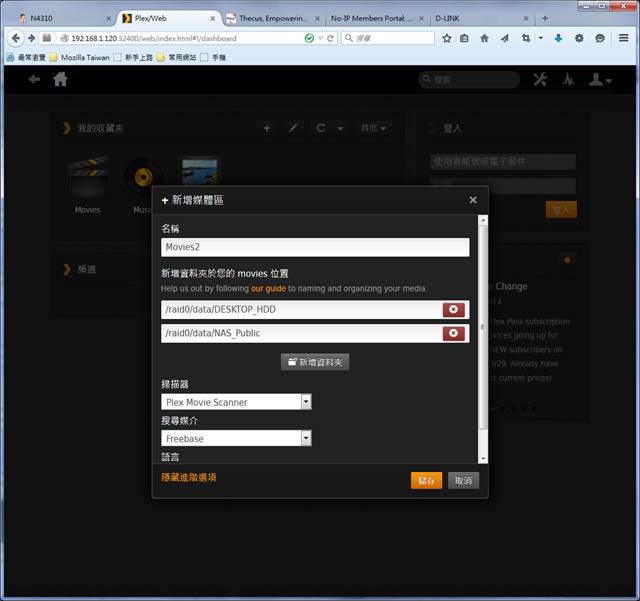Open the bookmarks list icon
Image resolution: width=640 pixels, height=601 pixels.
tap(464, 38)
